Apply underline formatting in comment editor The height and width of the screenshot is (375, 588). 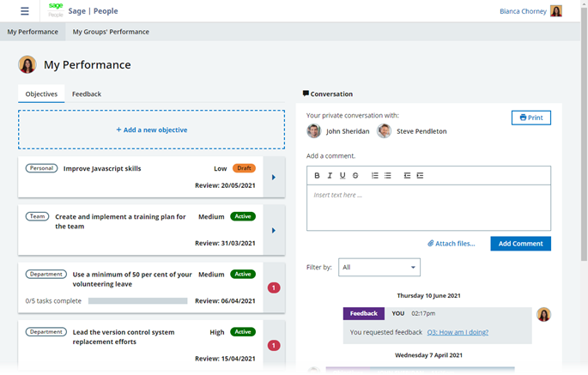point(342,175)
